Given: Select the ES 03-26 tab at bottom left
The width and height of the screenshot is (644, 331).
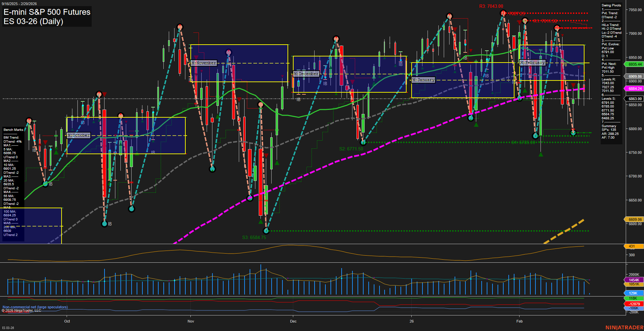Looking at the screenshot, I should (x=8, y=328).
